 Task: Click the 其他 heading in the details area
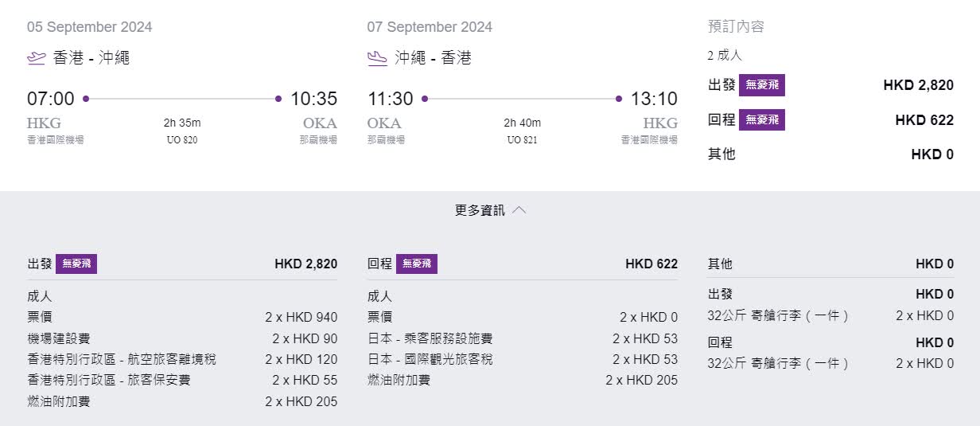tap(720, 264)
